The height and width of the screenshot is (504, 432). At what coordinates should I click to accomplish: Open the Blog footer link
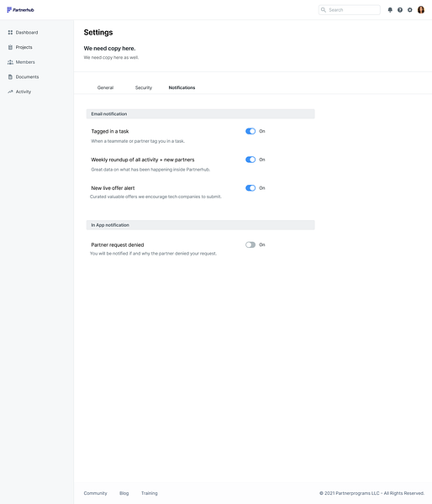[124, 493]
